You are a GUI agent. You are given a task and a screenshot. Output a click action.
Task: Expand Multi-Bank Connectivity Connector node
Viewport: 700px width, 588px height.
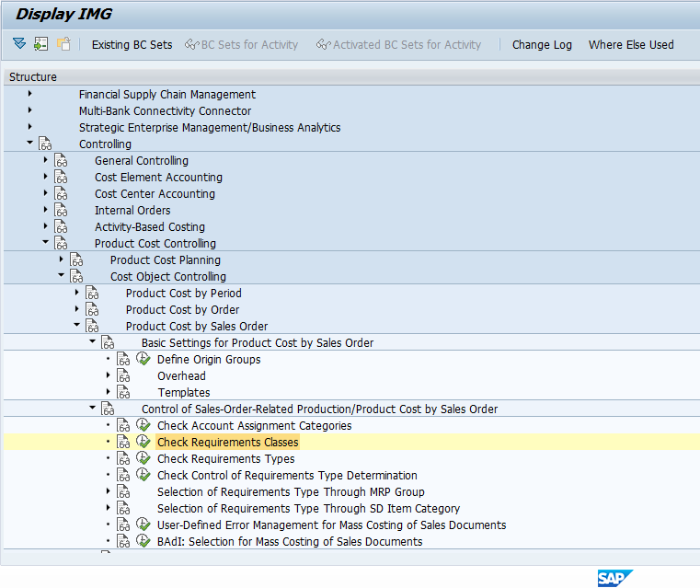click(x=30, y=110)
